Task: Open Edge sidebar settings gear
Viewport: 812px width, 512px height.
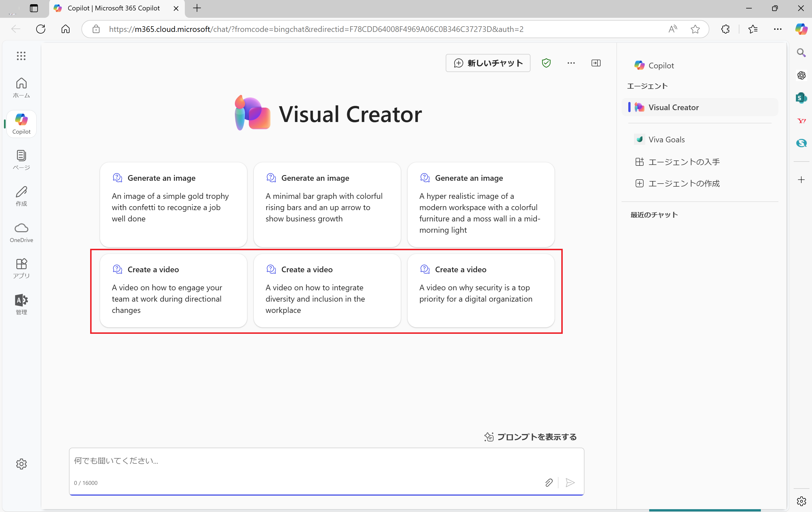Action: coord(801,501)
